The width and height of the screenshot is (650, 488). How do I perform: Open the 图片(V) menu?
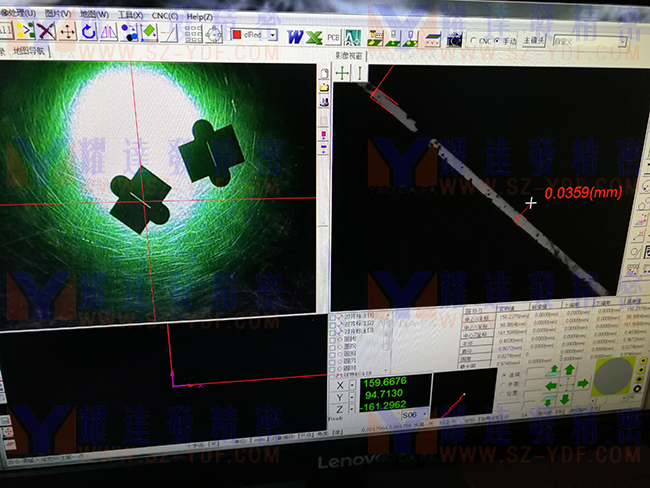point(58,13)
